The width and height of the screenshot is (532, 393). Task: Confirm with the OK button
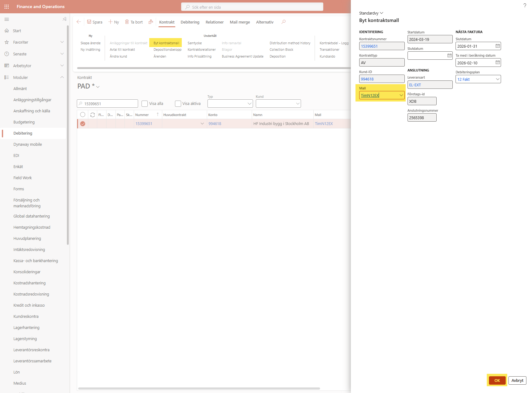click(497, 380)
